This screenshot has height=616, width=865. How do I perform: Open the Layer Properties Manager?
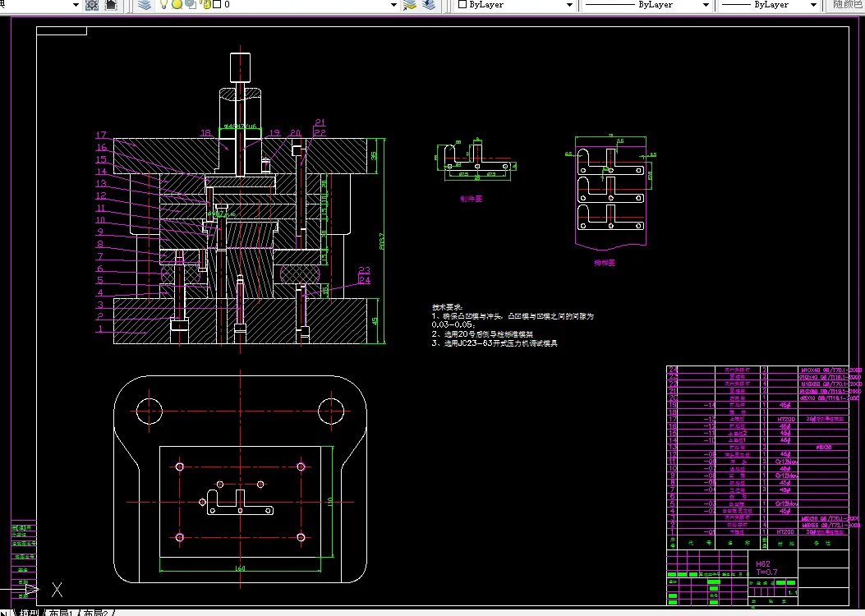(145, 5)
